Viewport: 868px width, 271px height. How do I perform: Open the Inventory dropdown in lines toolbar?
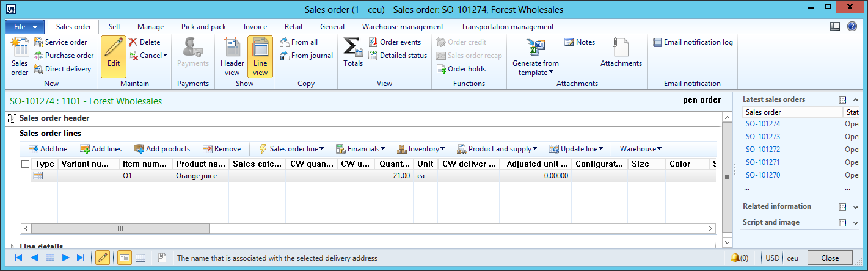point(421,149)
